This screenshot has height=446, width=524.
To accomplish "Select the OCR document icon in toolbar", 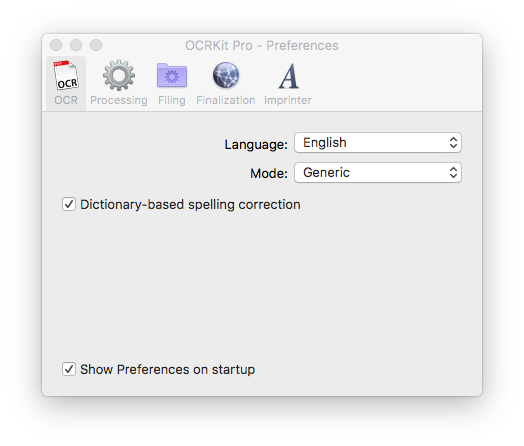I will [x=66, y=75].
